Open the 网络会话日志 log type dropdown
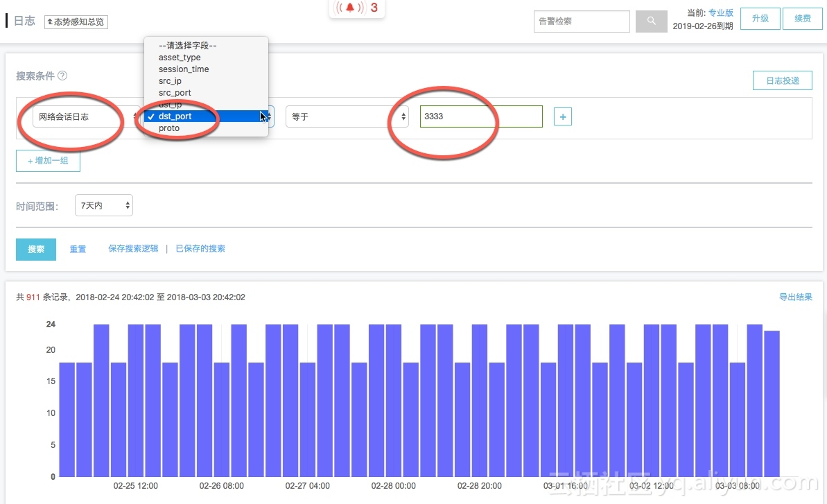This screenshot has width=827, height=504. point(87,116)
